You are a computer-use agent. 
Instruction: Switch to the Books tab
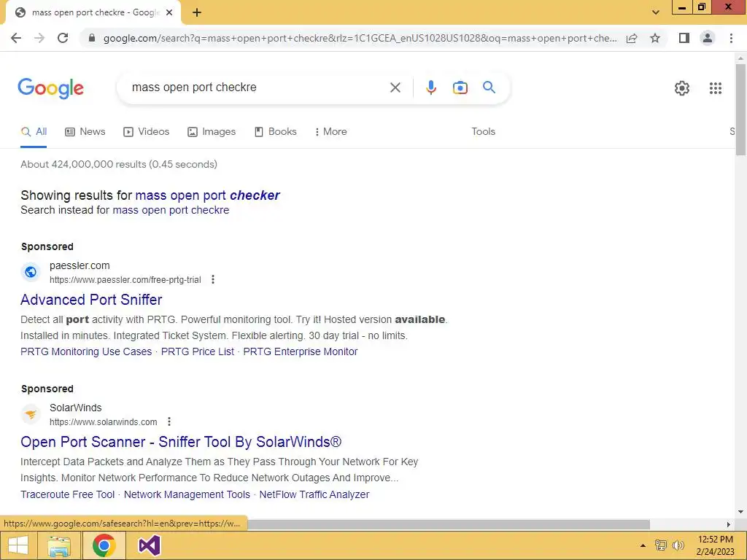tap(275, 132)
